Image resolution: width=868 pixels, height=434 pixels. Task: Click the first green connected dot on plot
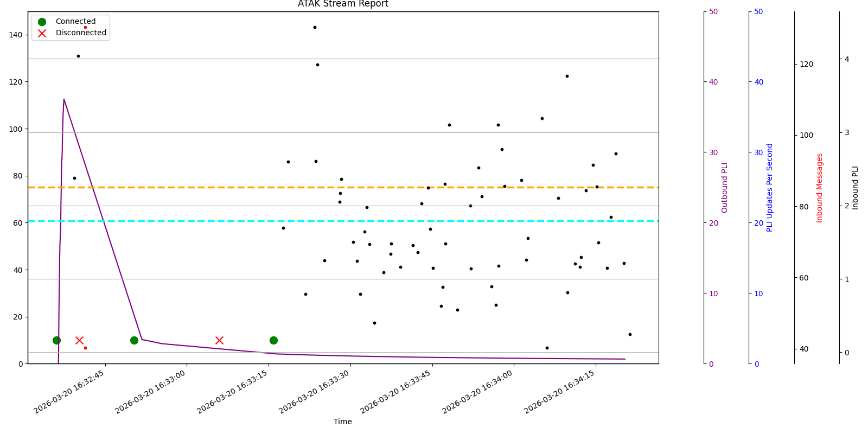(56, 340)
